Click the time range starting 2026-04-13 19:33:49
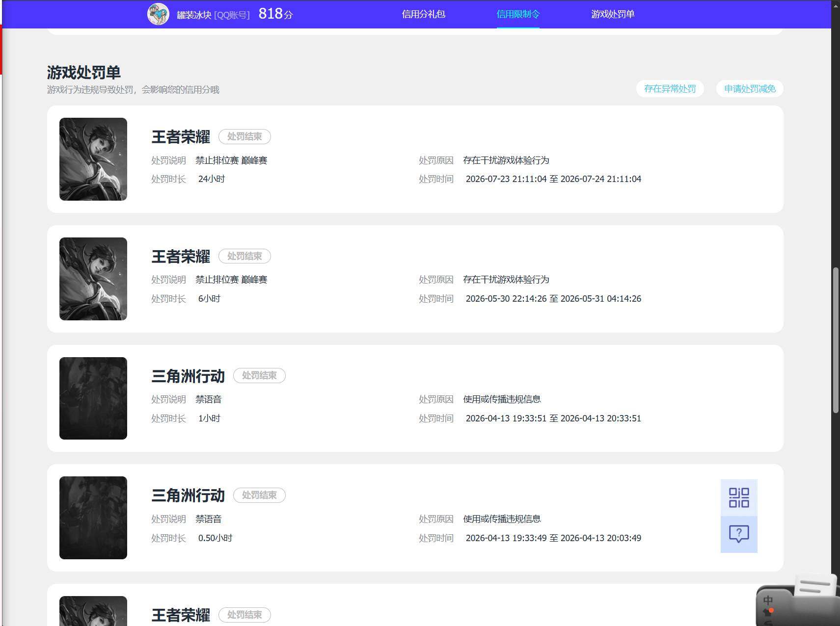The image size is (840, 626). click(553, 538)
